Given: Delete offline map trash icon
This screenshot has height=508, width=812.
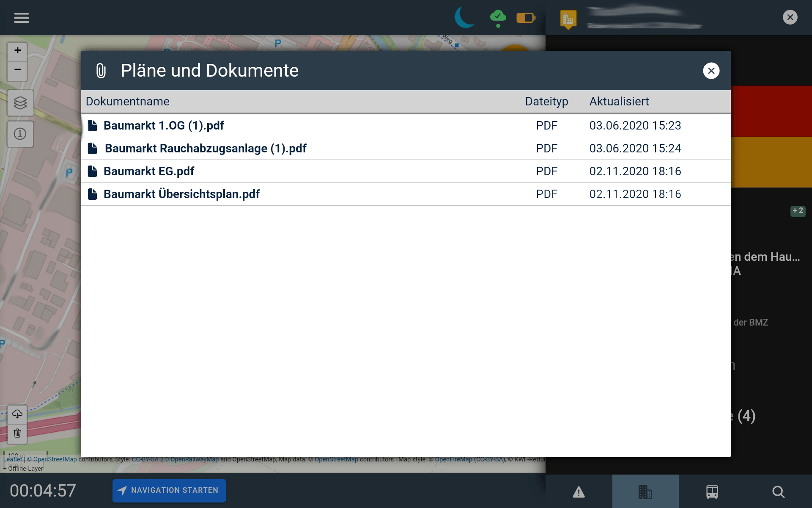Looking at the screenshot, I should click(17, 433).
